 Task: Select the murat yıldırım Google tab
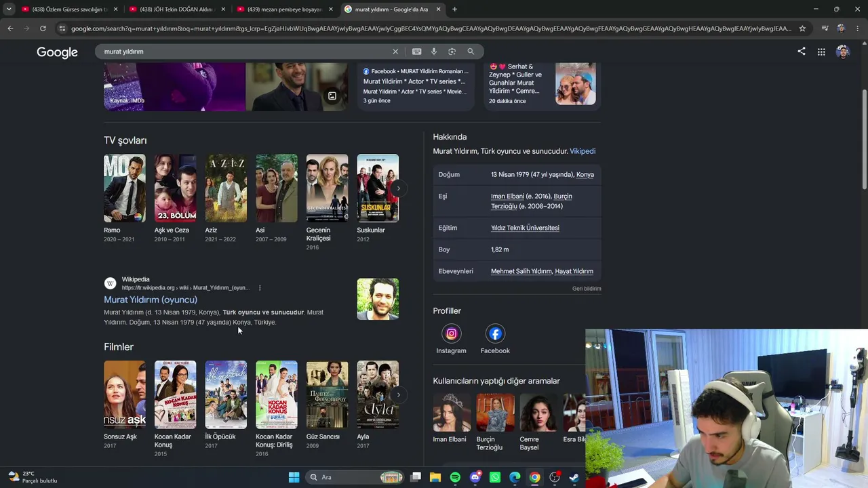pos(392,9)
